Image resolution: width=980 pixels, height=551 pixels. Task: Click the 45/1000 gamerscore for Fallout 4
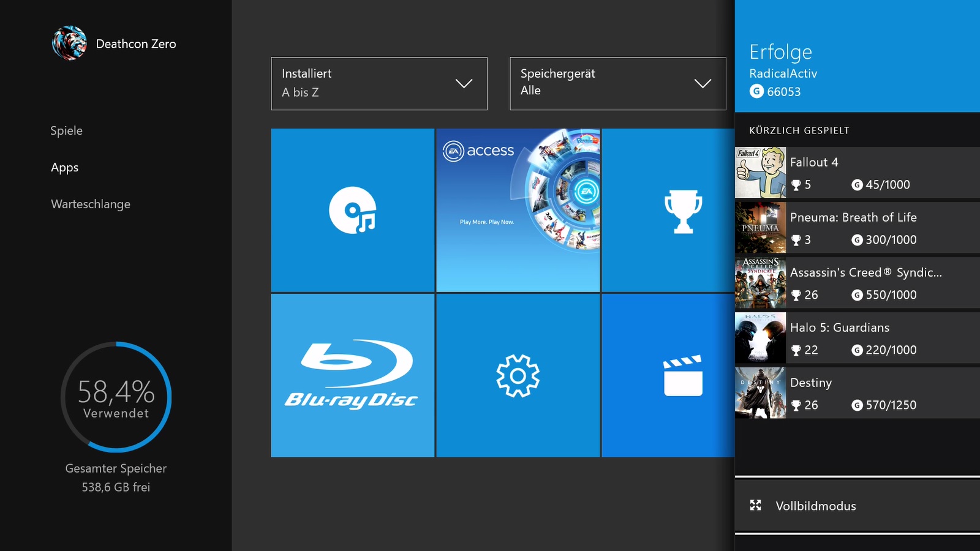pyautogui.click(x=888, y=185)
